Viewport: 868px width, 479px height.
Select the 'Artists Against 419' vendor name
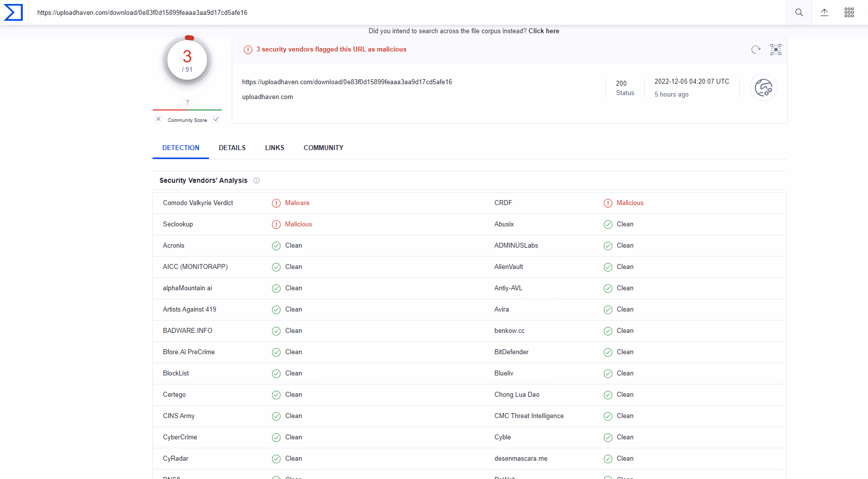190,310
